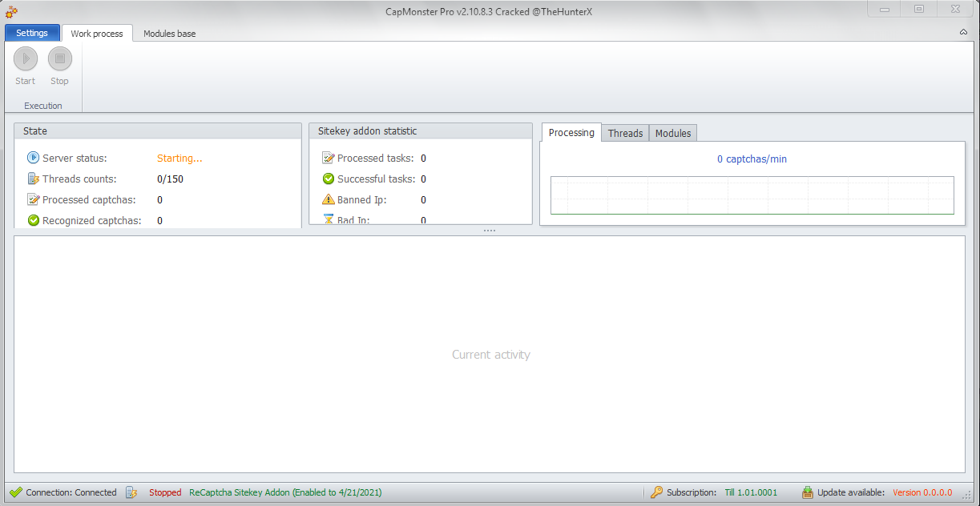Click the 'Processed tasks:' label

[376, 159]
